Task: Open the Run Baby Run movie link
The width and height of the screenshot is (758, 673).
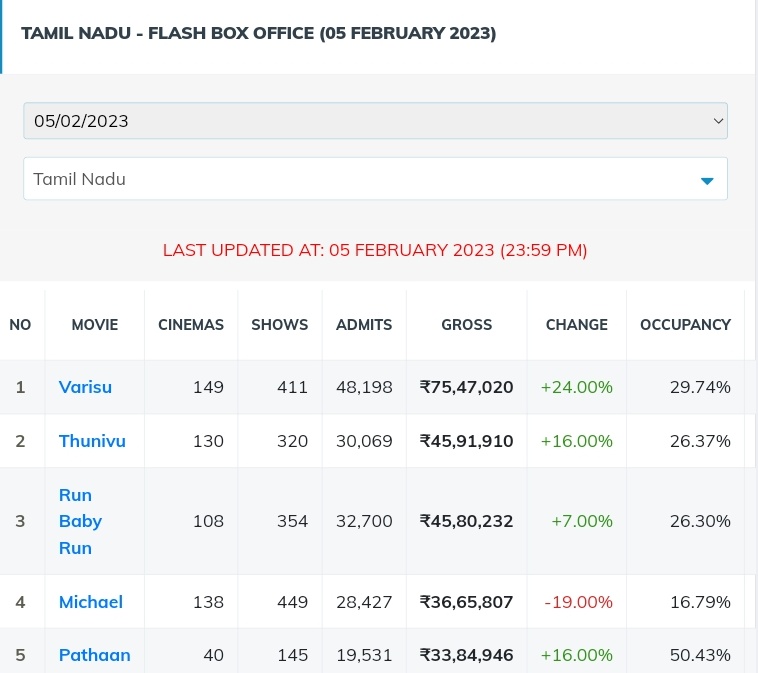Action: [x=80, y=521]
